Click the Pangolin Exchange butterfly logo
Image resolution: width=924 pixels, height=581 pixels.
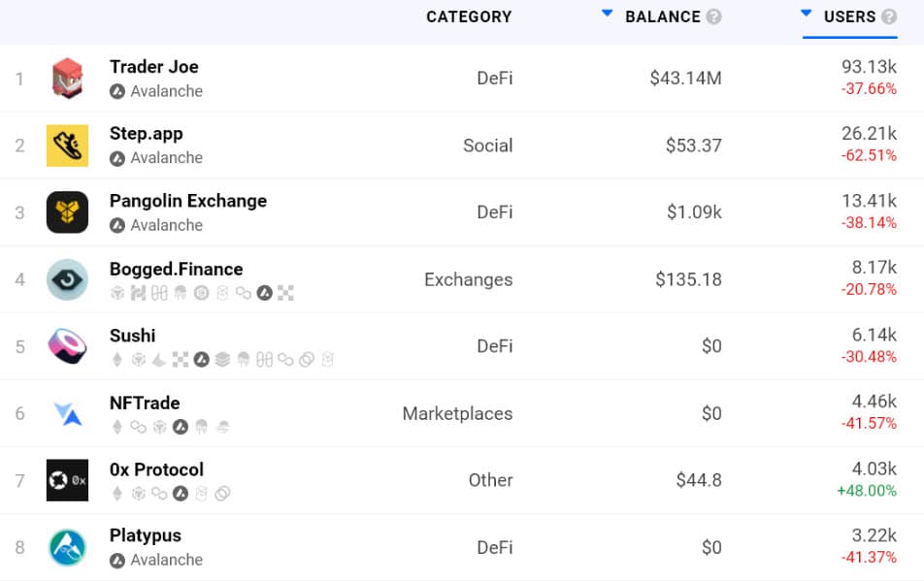point(66,212)
